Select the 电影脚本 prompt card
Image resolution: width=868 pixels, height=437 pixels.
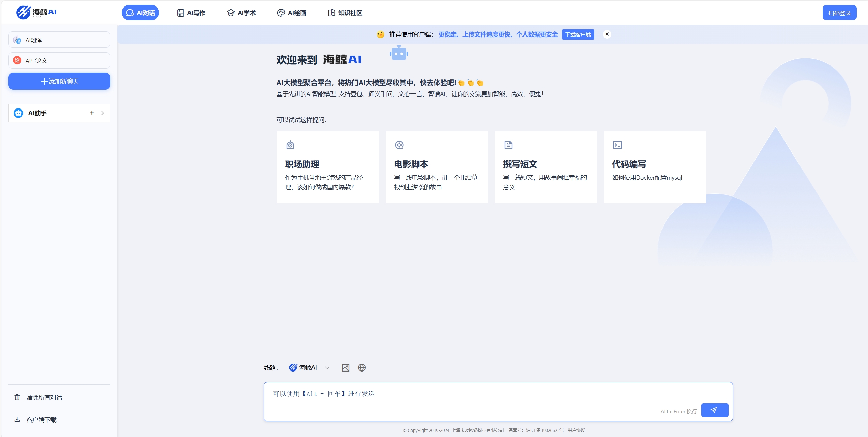437,167
